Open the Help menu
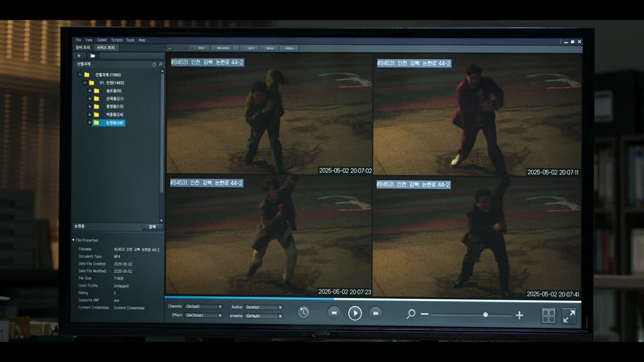644x362 pixels. pos(142,40)
